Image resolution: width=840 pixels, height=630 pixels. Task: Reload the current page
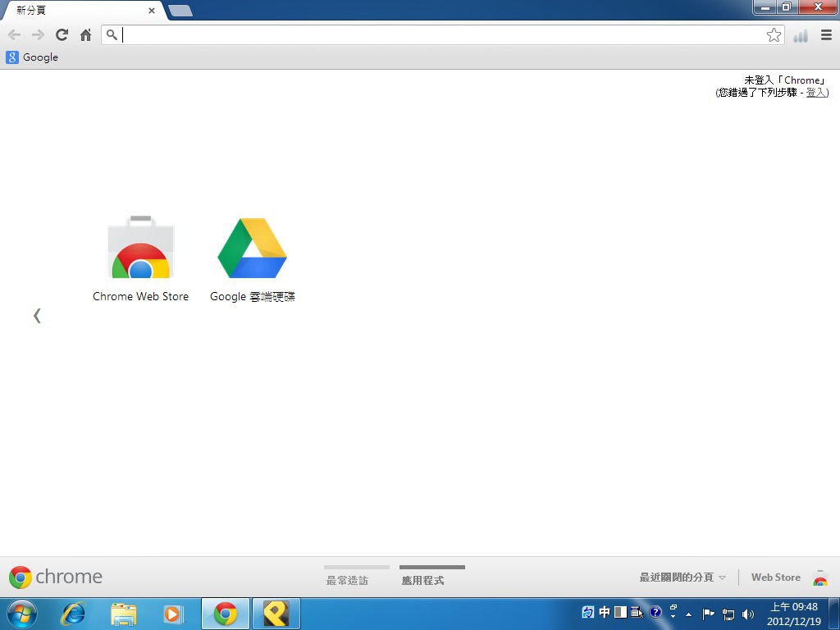[62, 35]
